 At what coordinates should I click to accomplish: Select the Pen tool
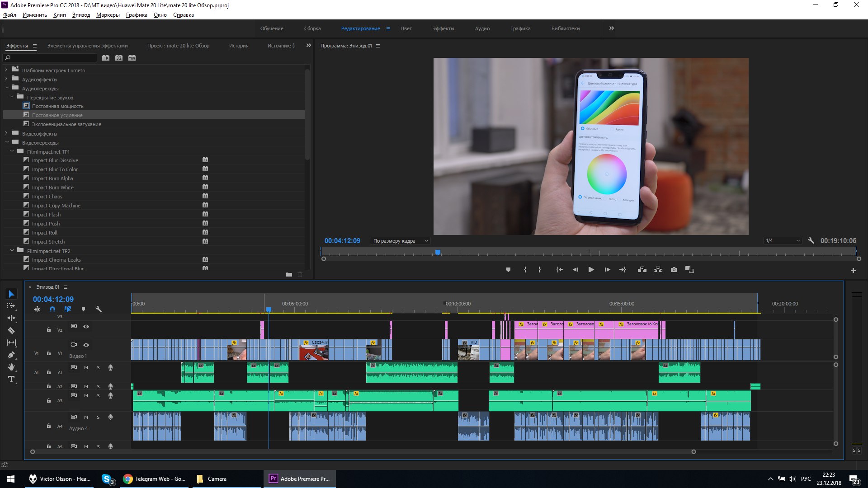tap(11, 355)
